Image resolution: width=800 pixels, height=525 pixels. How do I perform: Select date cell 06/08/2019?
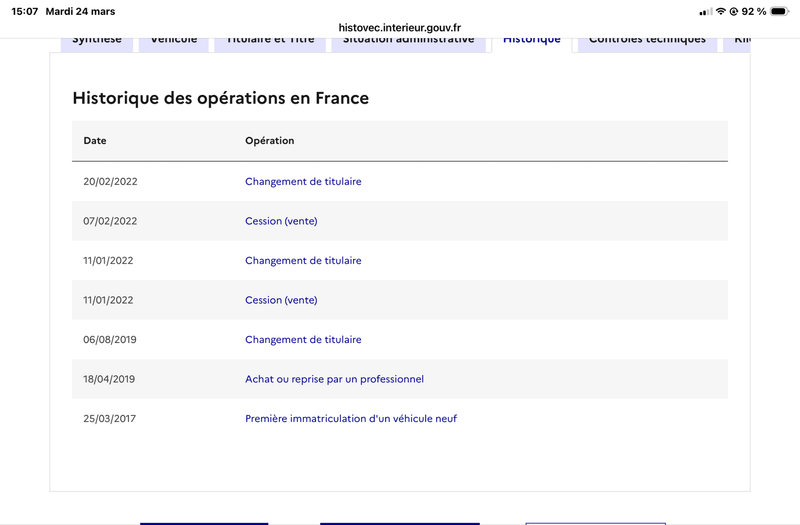(x=110, y=339)
